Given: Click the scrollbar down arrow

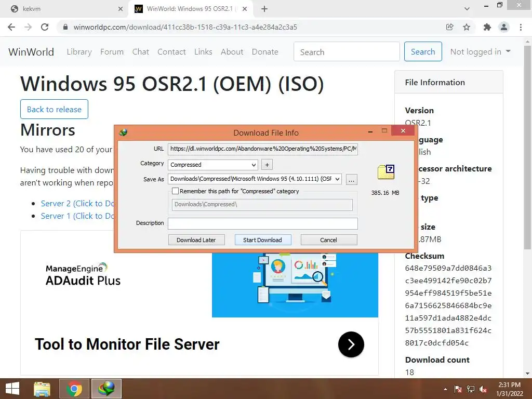Looking at the screenshot, I should click(527, 374).
